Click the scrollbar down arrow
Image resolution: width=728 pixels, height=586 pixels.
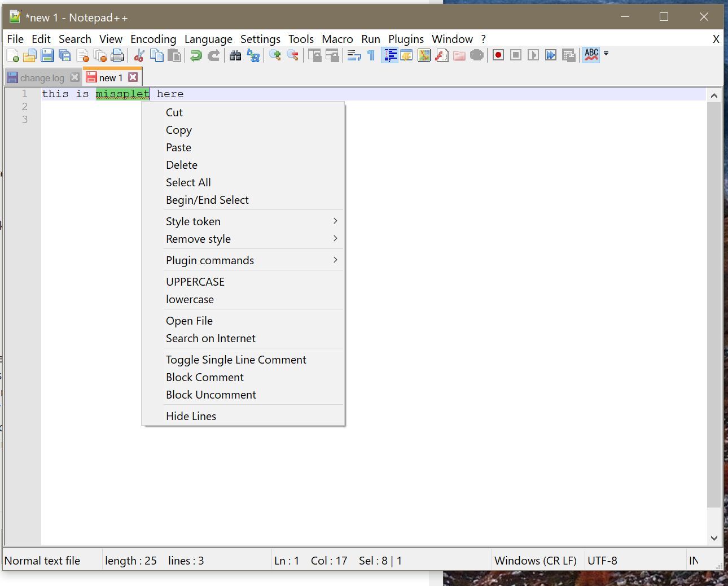pyautogui.click(x=714, y=538)
